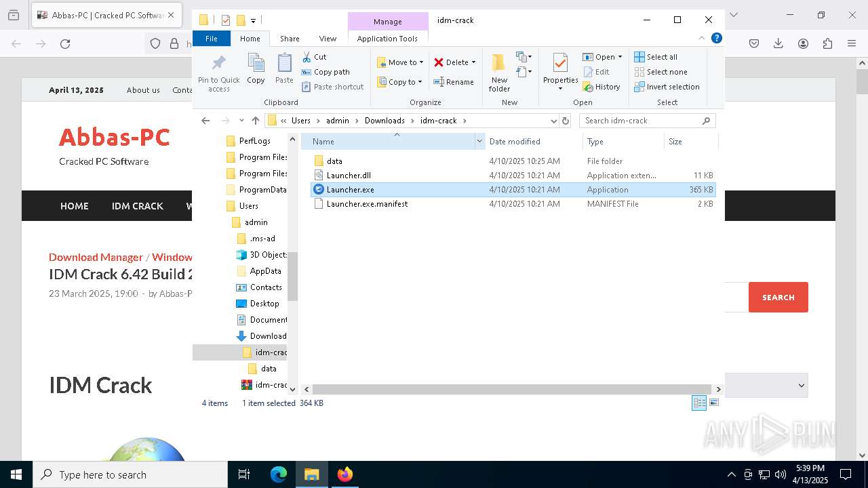Click Invert selection in ribbon

pyautogui.click(x=667, y=87)
